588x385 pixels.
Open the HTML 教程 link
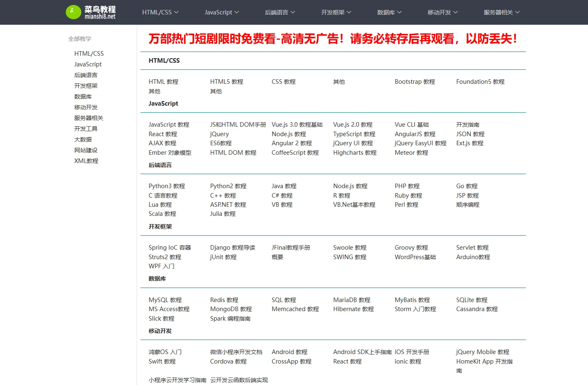click(164, 82)
